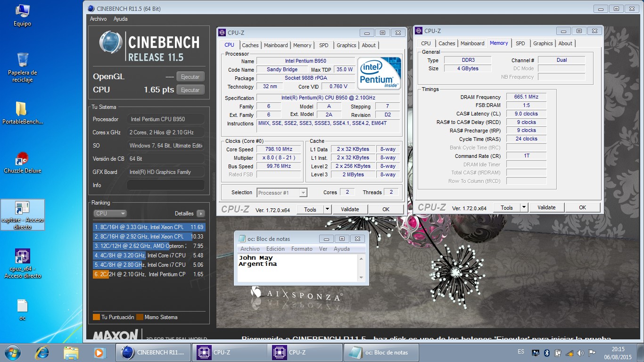644x362 pixels.
Task: Click the Bluetooth tray icon
Action: 547,353
